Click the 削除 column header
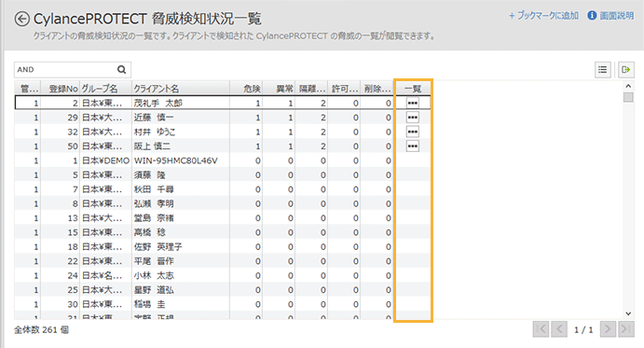 [377, 89]
